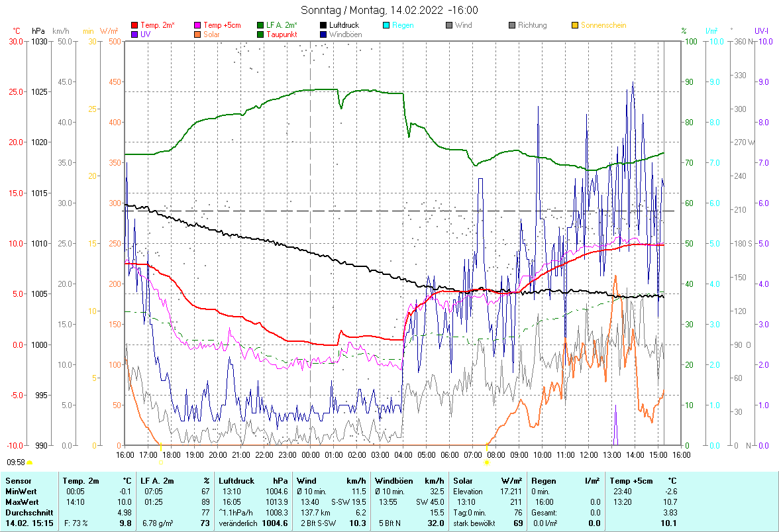Select the Richtung legend label
This screenshot has width=779, height=532.
[x=533, y=25]
